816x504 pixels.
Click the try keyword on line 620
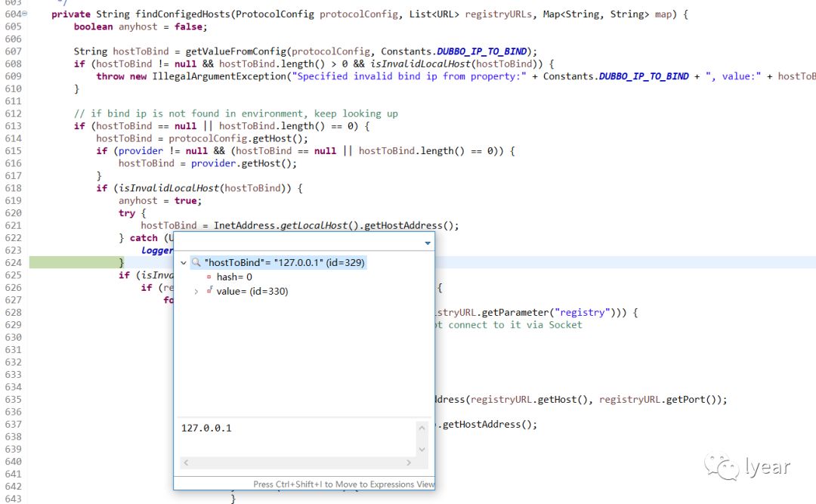126,213
